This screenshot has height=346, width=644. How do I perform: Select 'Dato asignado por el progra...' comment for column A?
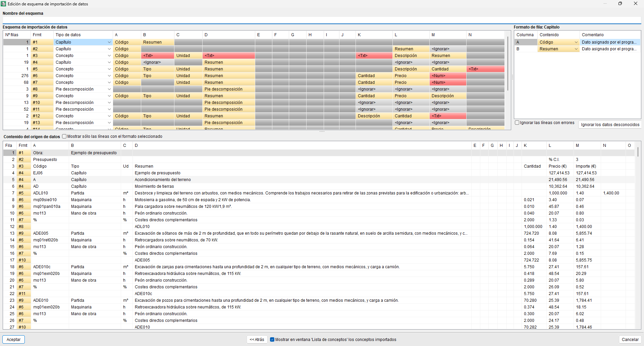coord(610,42)
